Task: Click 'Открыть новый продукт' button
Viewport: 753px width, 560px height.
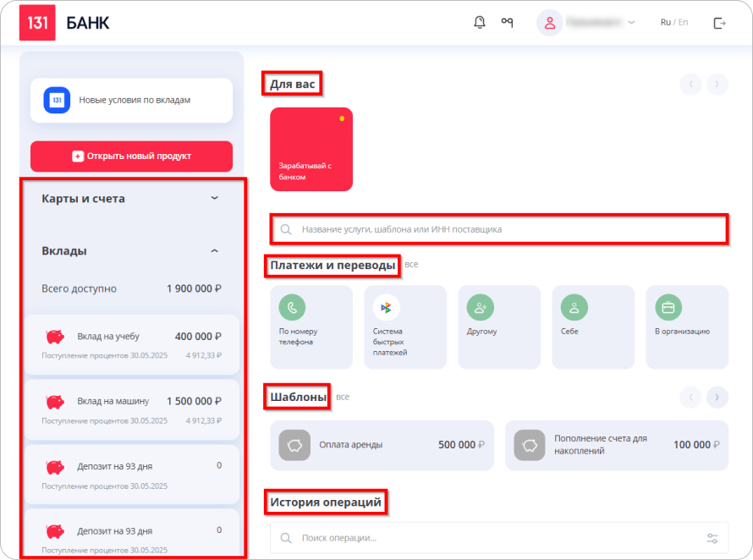Action: pos(131,156)
